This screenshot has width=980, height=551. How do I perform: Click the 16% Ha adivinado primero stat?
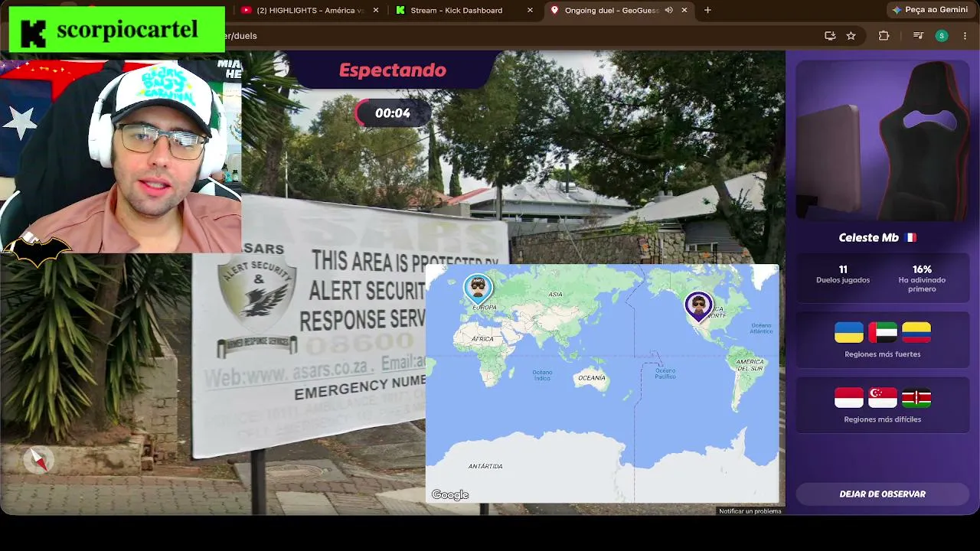(922, 279)
